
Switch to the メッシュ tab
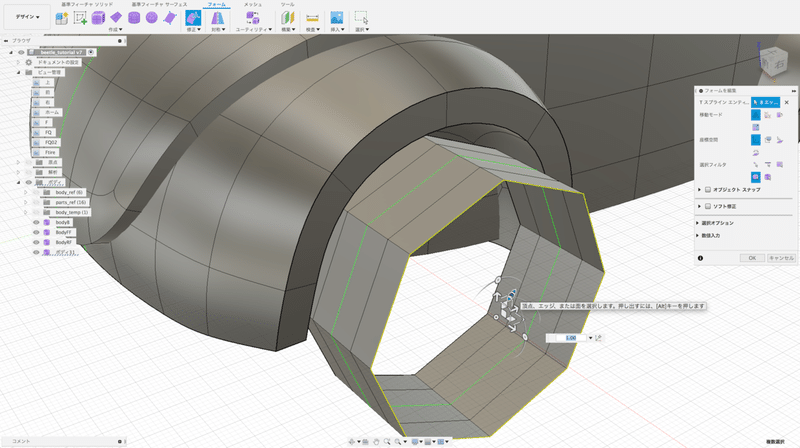[252, 4]
